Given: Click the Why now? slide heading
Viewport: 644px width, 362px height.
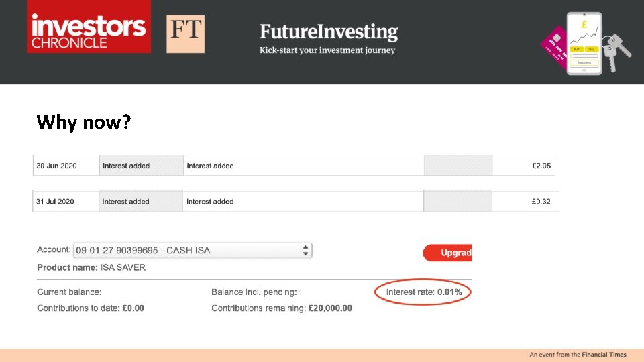Looking at the screenshot, I should 84,122.
